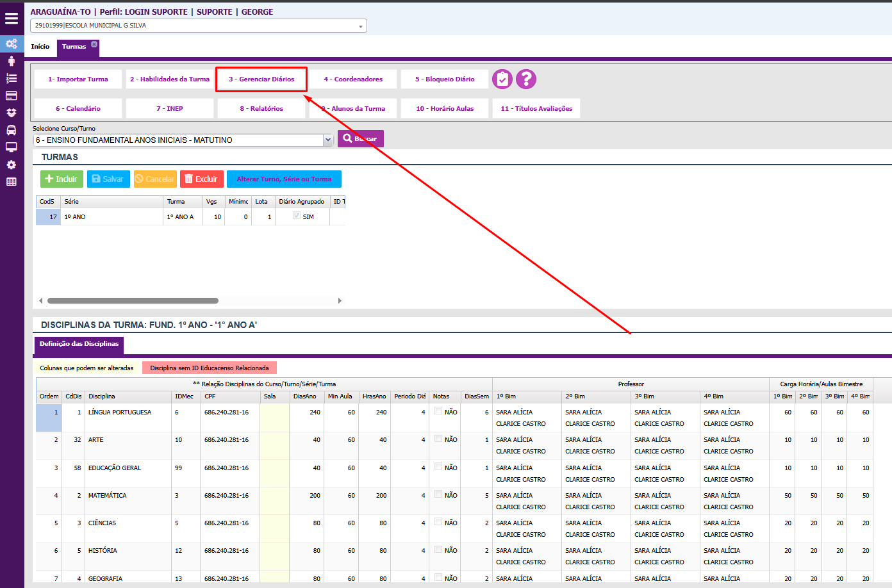Expand the Selecione Curso/Turno dropdown arrow

[328, 140]
